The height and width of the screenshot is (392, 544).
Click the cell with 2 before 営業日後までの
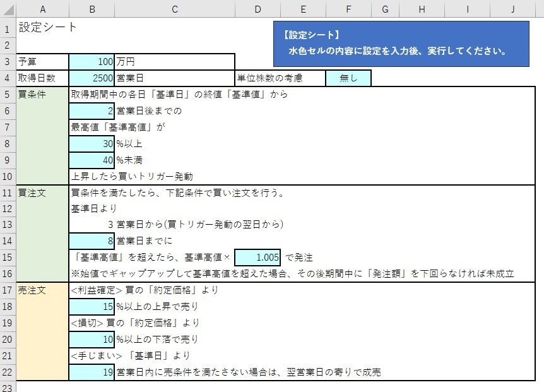click(92, 111)
